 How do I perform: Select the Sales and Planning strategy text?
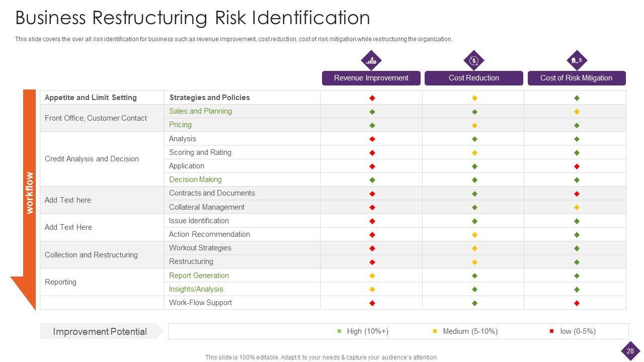[x=200, y=111]
